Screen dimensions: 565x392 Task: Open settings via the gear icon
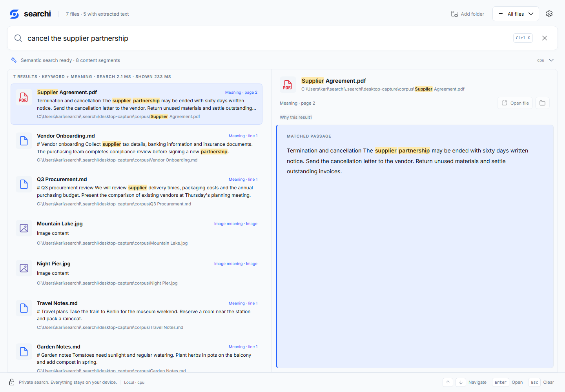pos(549,14)
